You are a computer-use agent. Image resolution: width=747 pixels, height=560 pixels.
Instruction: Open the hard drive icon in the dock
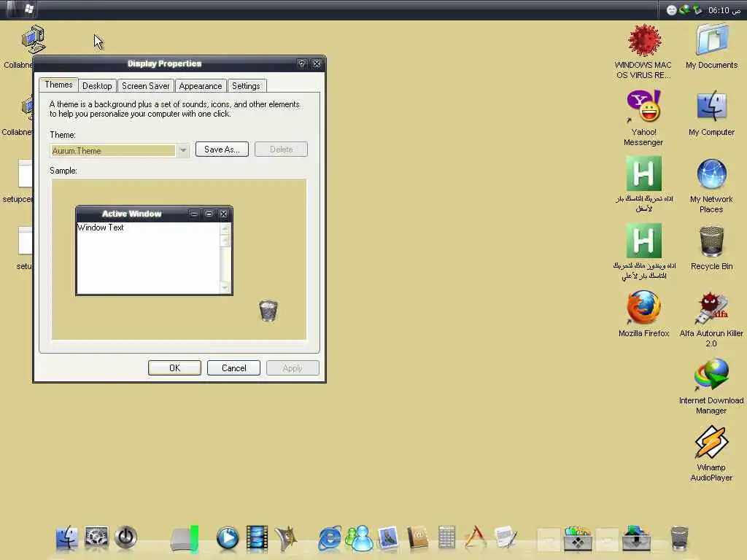tap(185, 539)
